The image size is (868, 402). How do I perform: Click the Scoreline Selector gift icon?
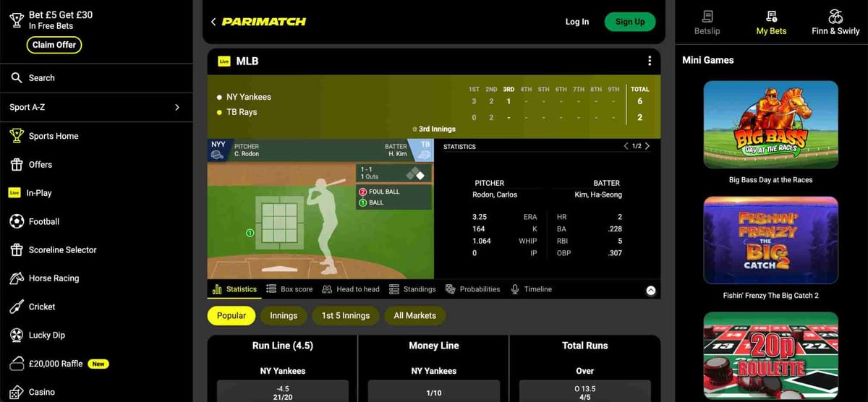pos(17,249)
